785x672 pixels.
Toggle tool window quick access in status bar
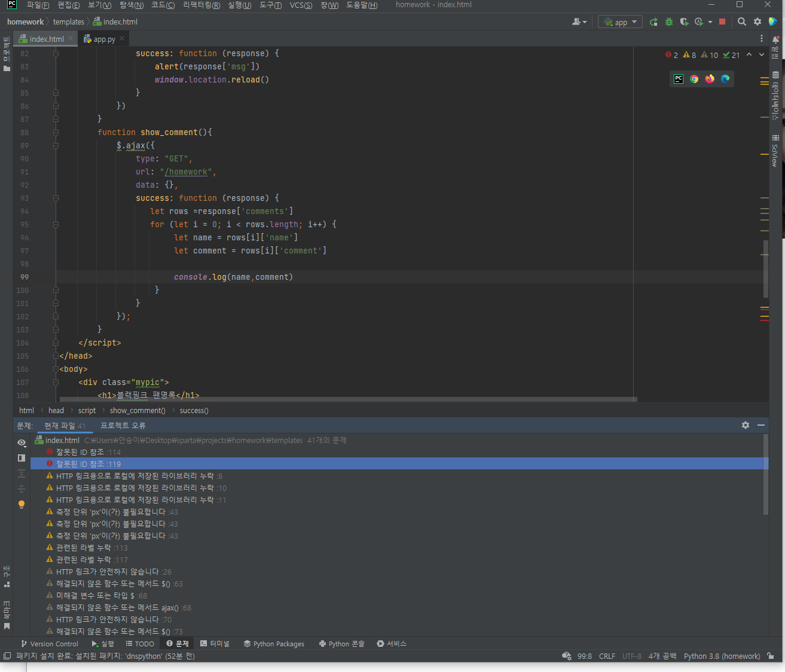7,656
